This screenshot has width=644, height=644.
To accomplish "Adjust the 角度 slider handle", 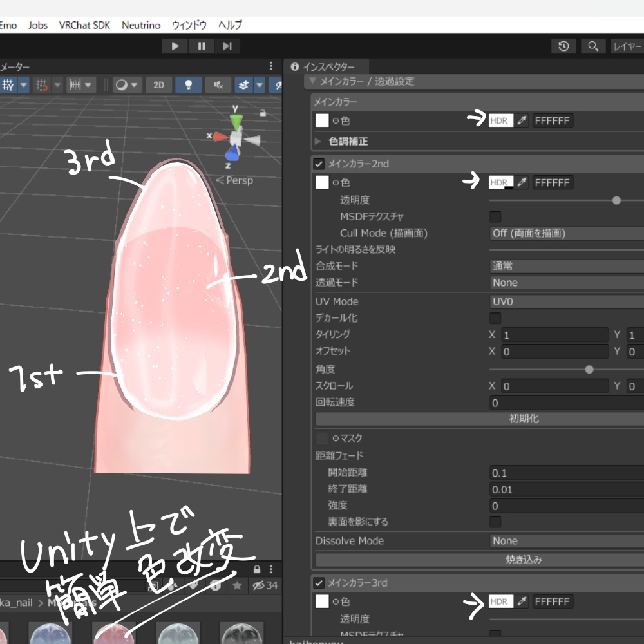I will pyautogui.click(x=589, y=370).
